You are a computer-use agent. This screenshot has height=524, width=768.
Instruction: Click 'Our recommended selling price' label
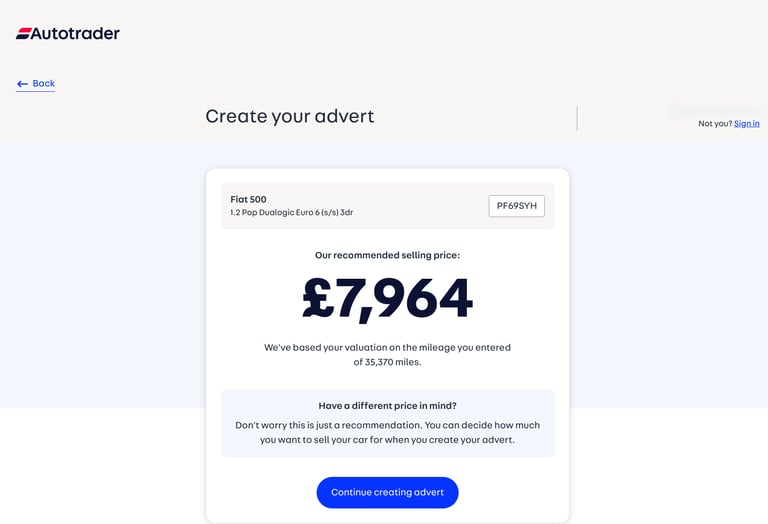pyautogui.click(x=387, y=255)
